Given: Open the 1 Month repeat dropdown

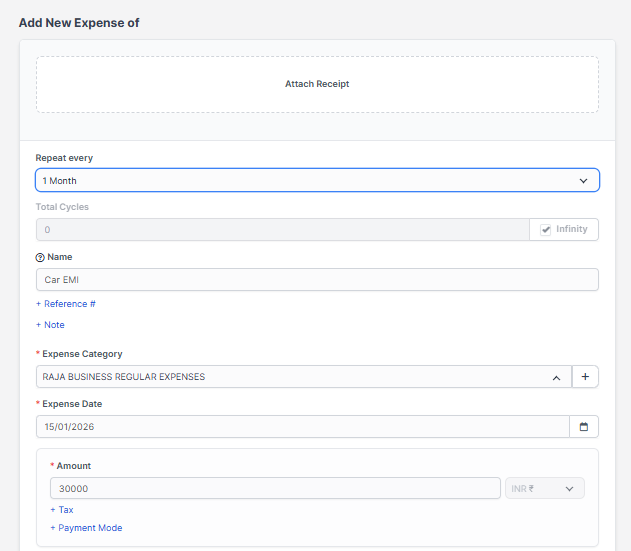Looking at the screenshot, I should [300, 181].
